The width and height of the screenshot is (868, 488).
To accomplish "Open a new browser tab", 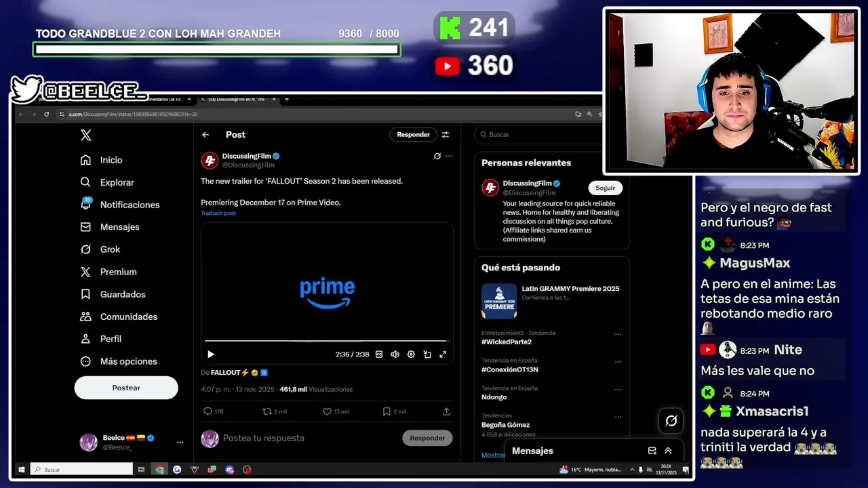I will (287, 99).
